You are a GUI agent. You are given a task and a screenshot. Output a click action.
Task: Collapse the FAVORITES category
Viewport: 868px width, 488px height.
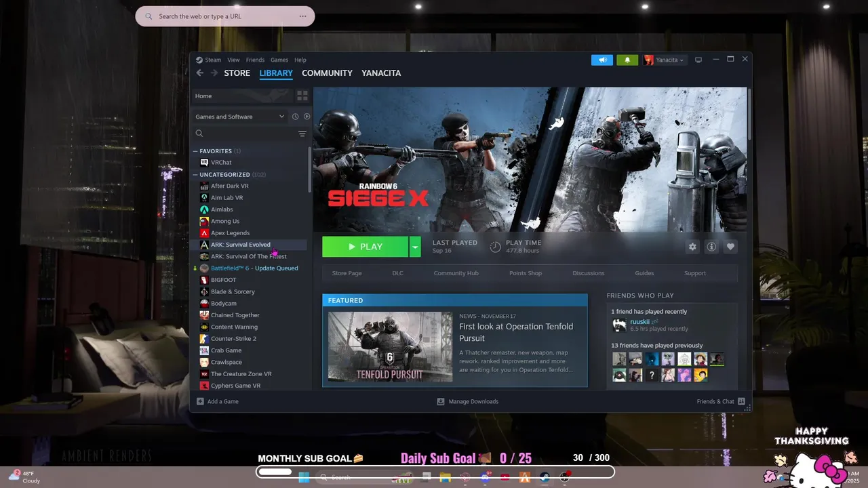point(195,151)
